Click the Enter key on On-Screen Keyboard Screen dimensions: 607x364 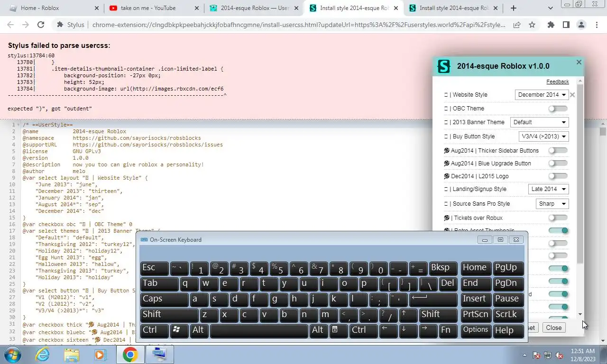point(433,299)
